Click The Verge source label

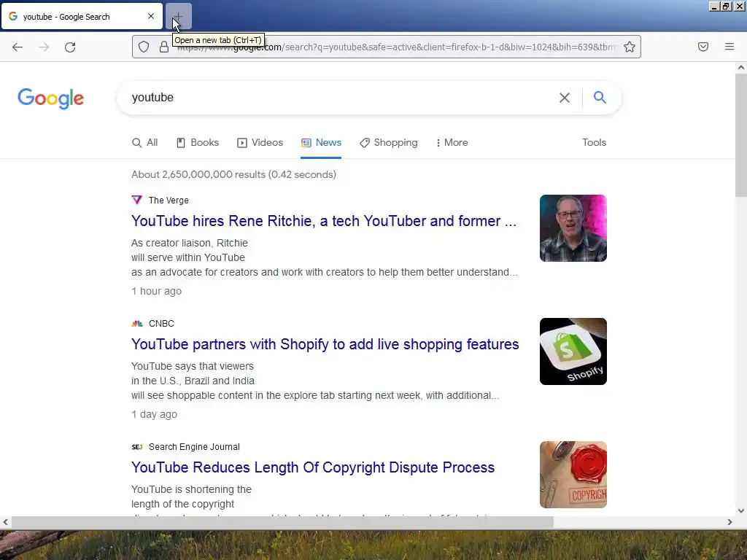click(169, 201)
